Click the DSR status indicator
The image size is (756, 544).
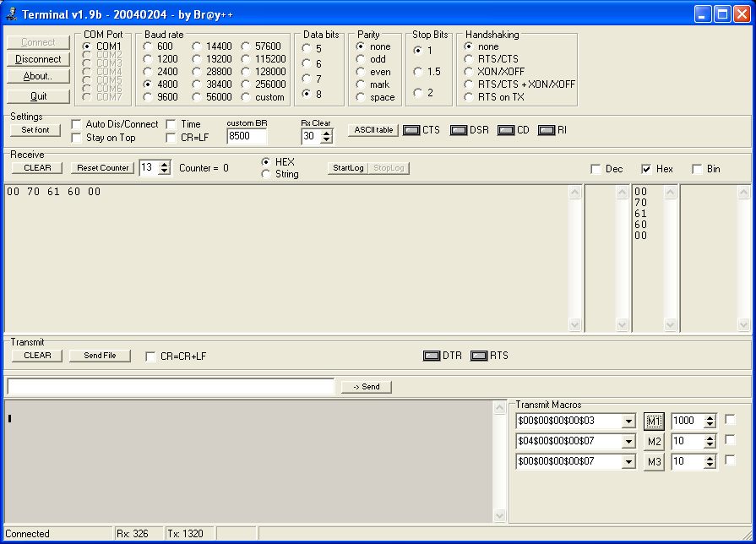pyautogui.click(x=459, y=130)
